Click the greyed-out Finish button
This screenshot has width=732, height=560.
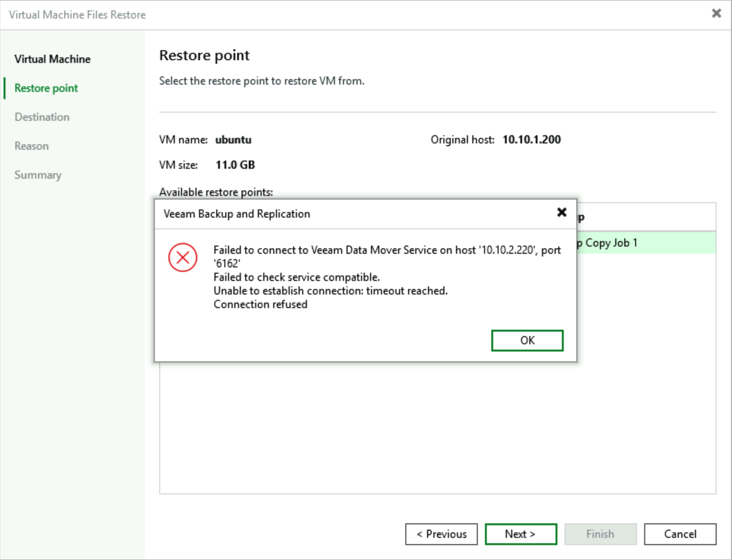[x=600, y=534]
